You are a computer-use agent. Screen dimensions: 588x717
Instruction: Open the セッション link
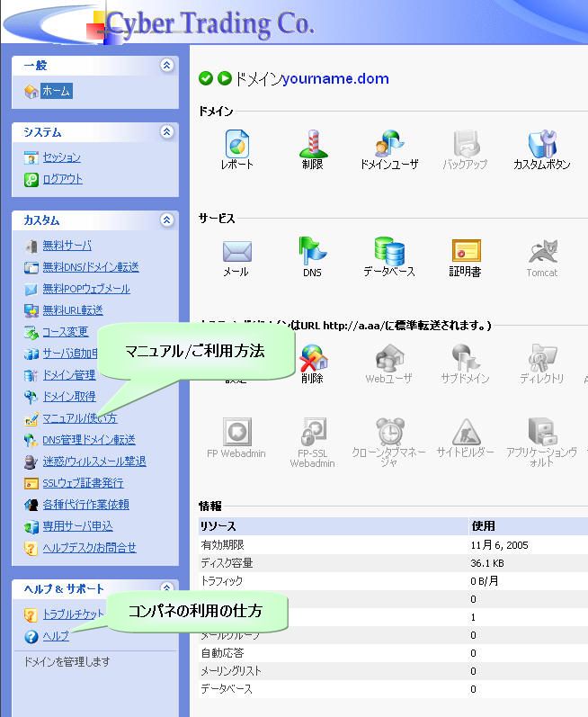[61, 157]
